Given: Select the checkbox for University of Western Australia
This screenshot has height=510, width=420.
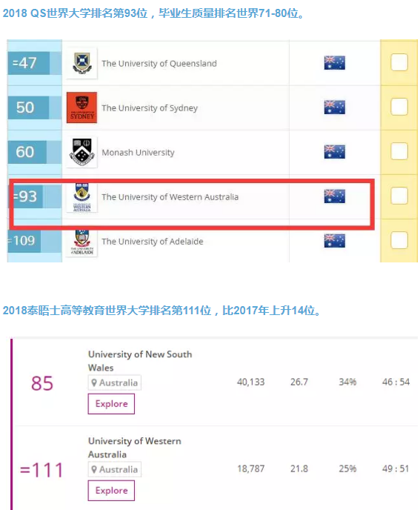Looking at the screenshot, I should pos(399,196).
